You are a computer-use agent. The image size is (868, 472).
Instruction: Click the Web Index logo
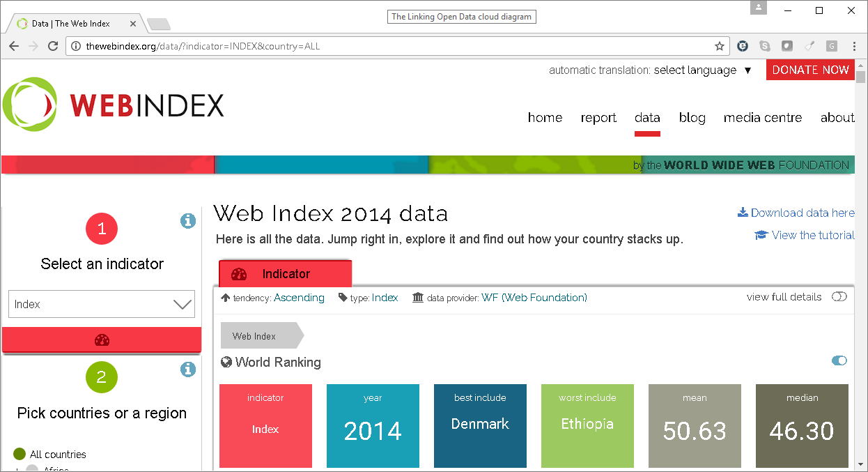[x=114, y=105]
